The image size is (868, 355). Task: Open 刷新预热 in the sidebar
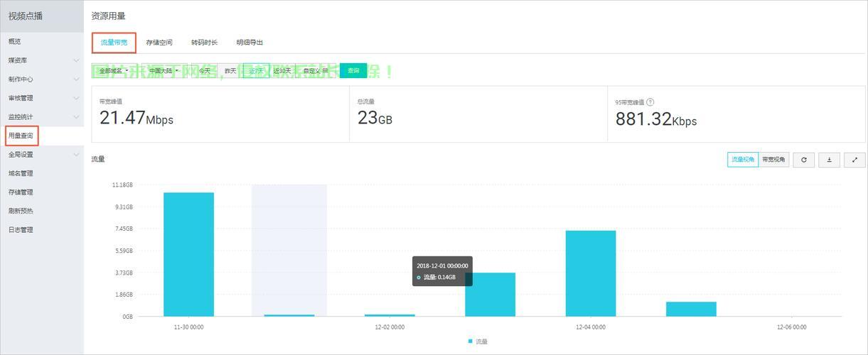[x=42, y=211]
